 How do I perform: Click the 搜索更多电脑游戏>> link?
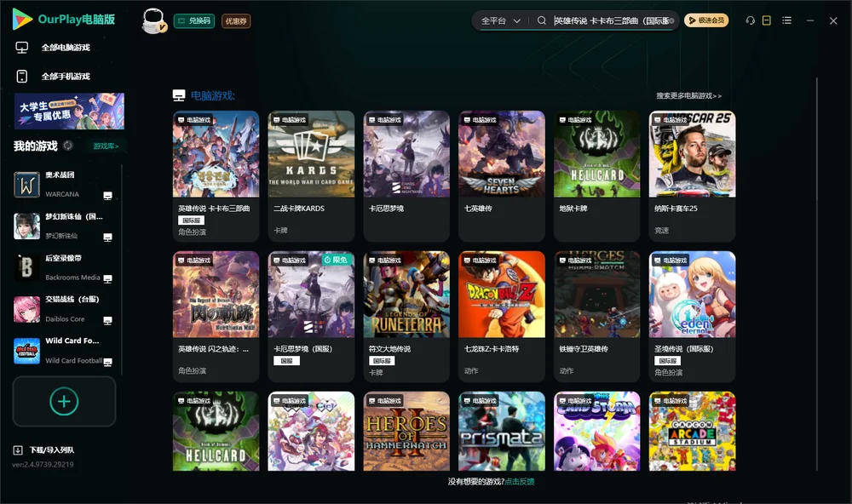688,96
